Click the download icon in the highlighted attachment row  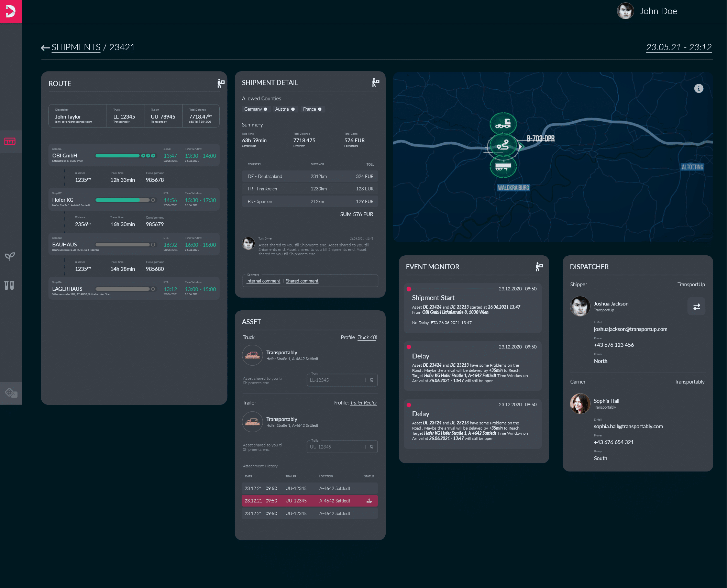click(x=369, y=501)
